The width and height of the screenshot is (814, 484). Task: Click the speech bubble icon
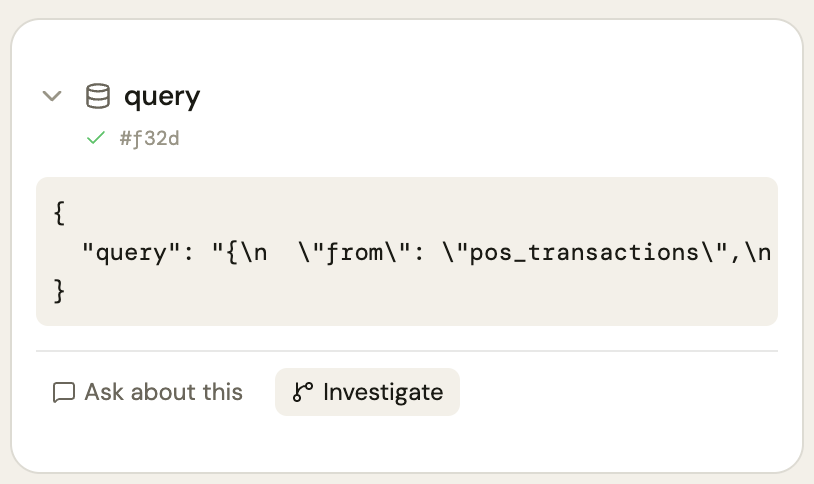64,392
